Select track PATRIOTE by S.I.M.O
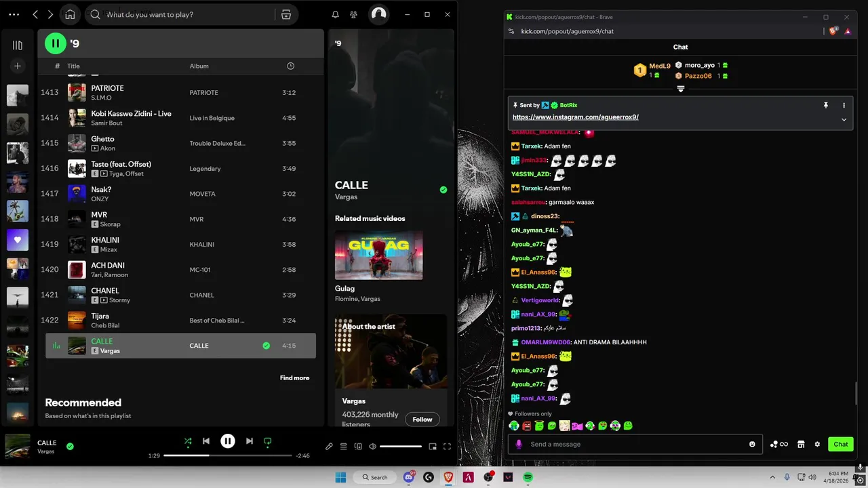This screenshot has width=868, height=488. click(x=180, y=92)
